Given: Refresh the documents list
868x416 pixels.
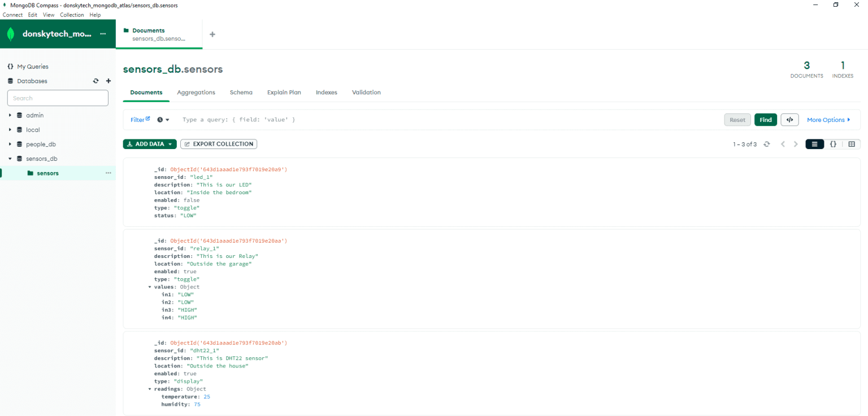Looking at the screenshot, I should 767,144.
